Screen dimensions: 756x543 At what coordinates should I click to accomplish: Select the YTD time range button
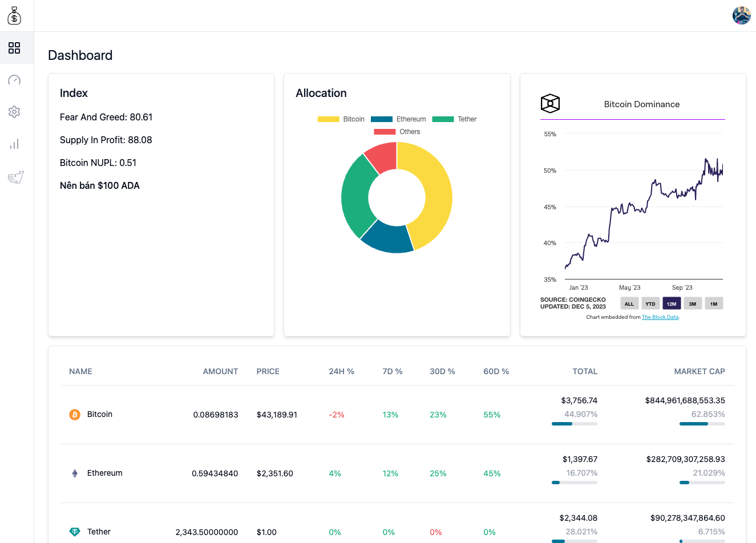[650, 304]
